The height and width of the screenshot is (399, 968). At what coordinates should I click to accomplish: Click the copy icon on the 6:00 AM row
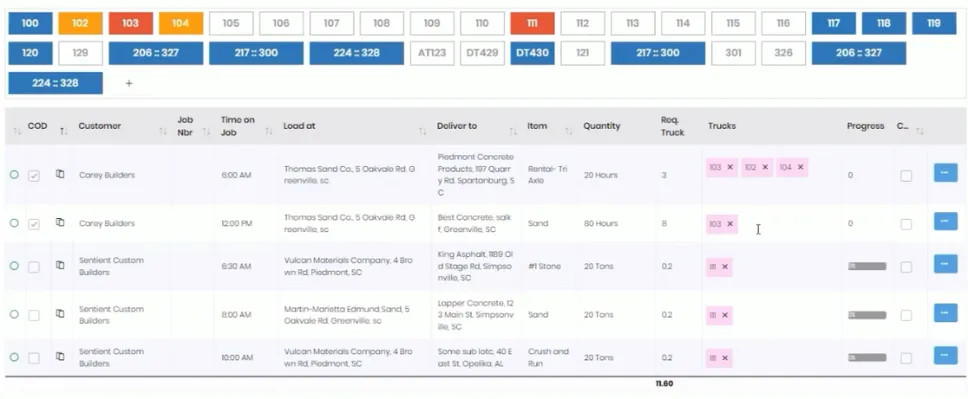(60, 175)
